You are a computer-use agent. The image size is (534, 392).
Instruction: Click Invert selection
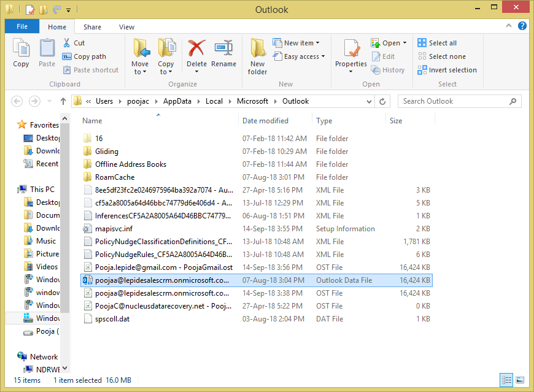click(447, 70)
